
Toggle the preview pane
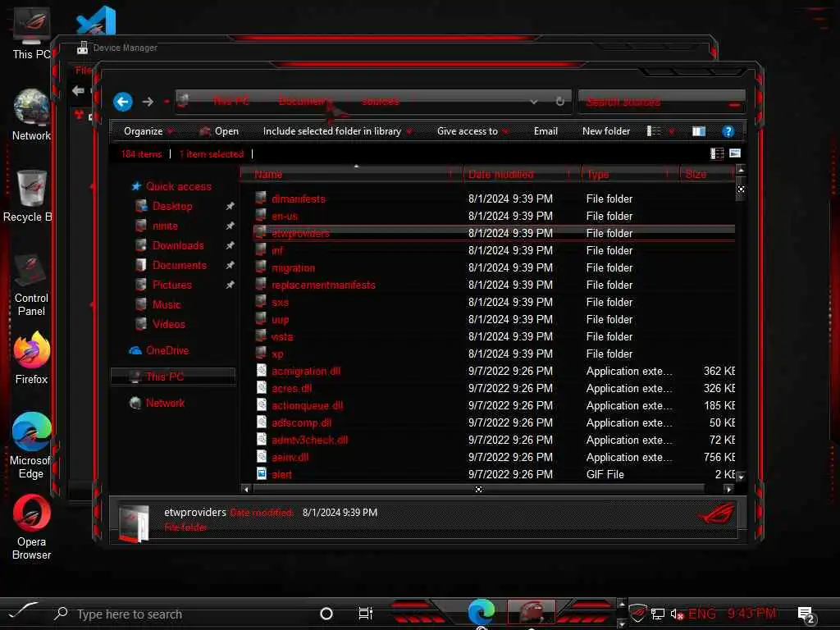pos(699,131)
